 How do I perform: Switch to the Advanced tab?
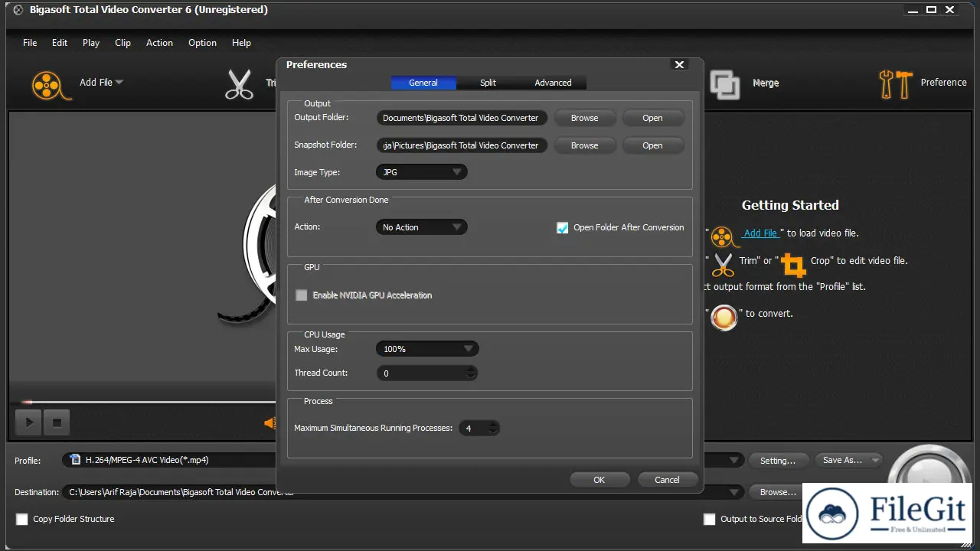pyautogui.click(x=553, y=83)
